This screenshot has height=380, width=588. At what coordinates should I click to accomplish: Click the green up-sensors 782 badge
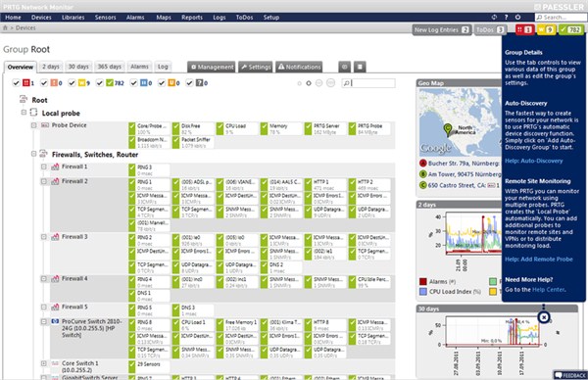571,29
